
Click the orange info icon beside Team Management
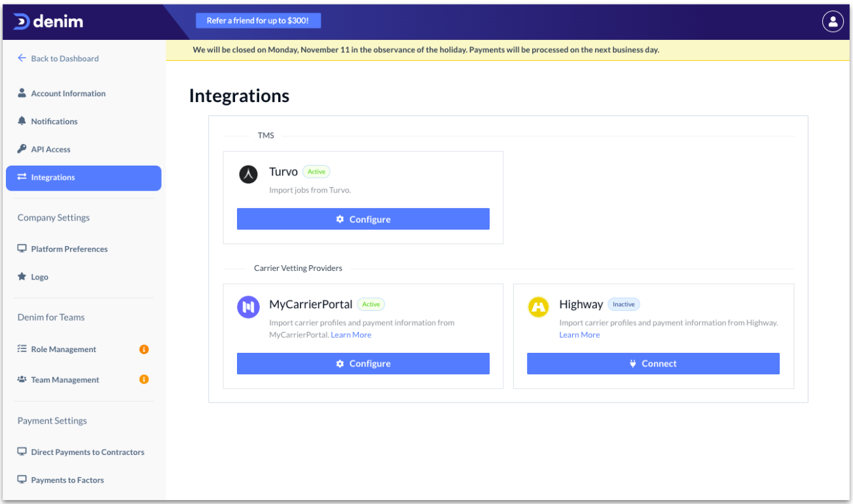[144, 380]
